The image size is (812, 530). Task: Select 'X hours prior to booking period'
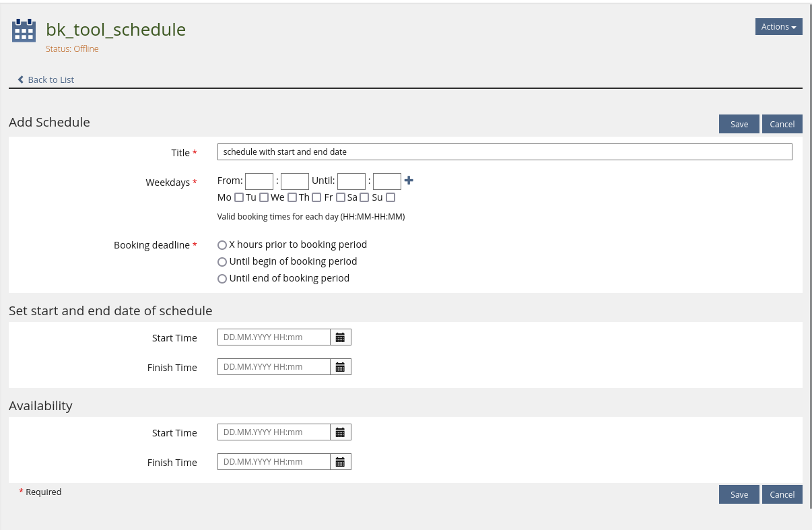[222, 245]
